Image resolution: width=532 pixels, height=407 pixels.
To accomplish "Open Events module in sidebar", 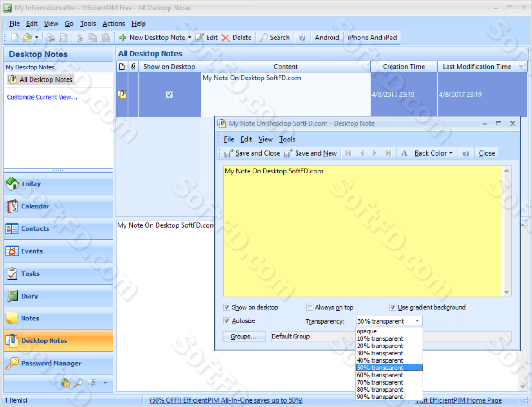I will pos(58,251).
